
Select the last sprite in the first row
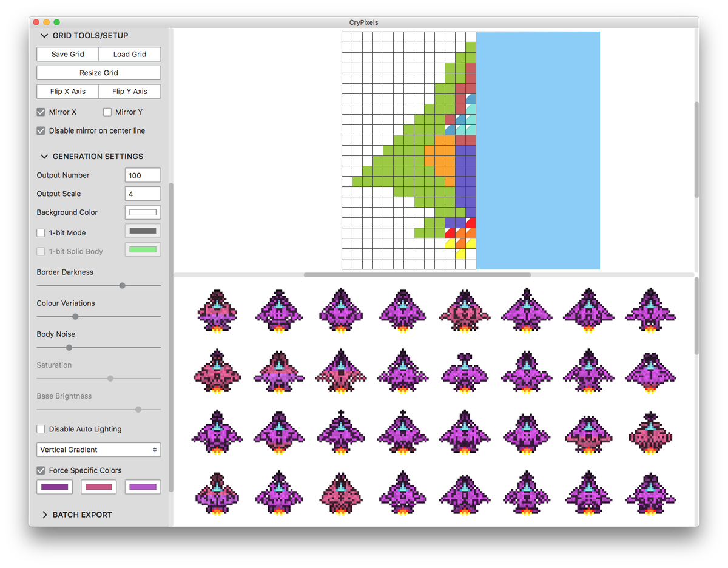tap(650, 311)
